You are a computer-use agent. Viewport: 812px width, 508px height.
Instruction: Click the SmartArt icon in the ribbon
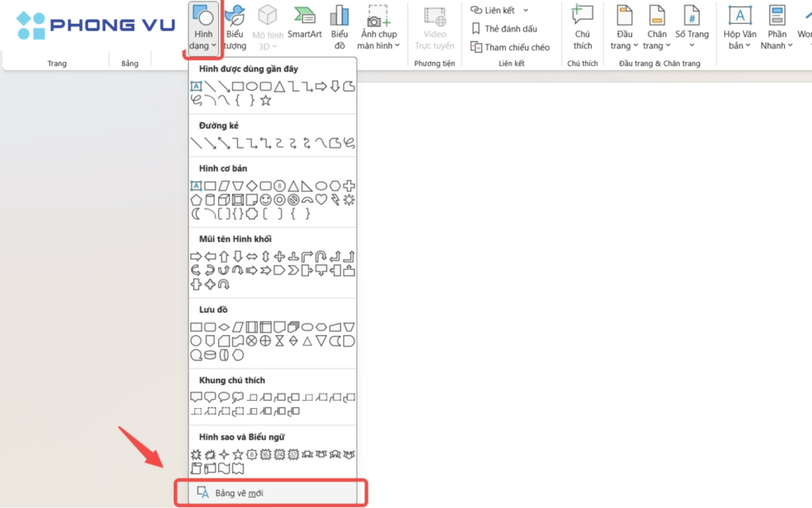point(304,24)
